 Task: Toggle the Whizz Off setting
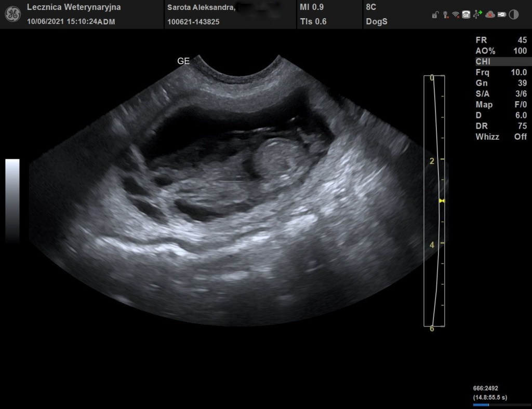(x=501, y=137)
